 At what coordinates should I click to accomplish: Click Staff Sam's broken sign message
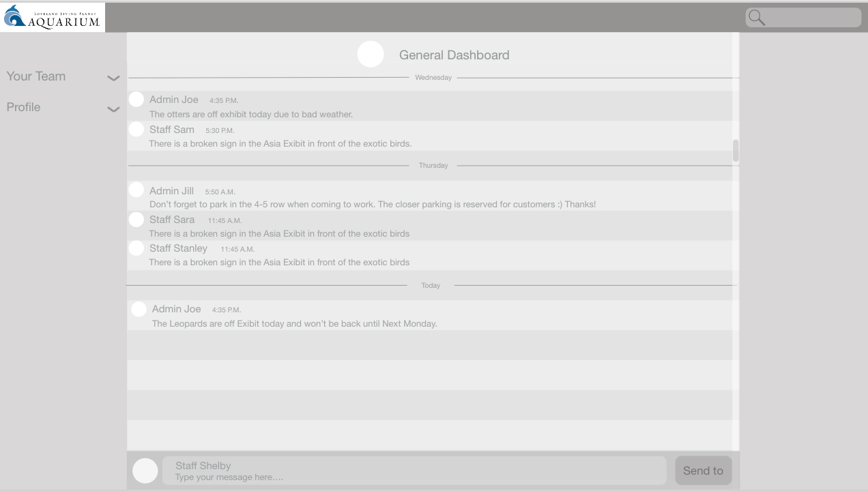280,144
